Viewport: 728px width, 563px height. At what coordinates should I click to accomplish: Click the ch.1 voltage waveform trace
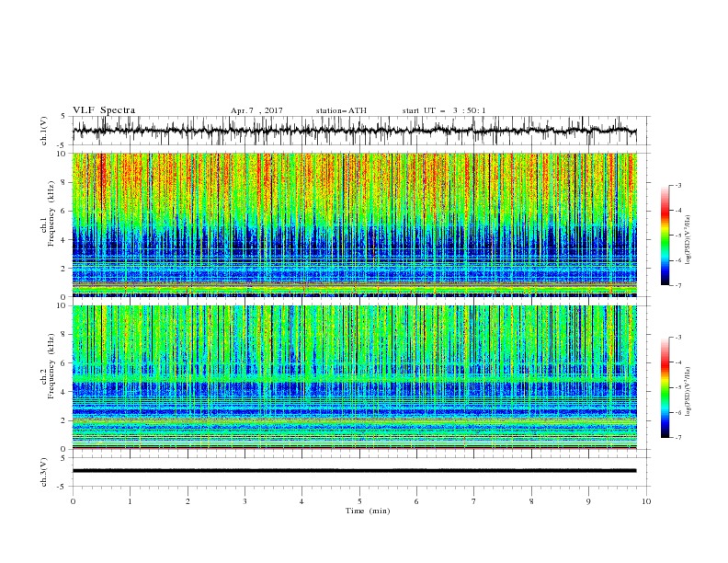tap(354, 131)
